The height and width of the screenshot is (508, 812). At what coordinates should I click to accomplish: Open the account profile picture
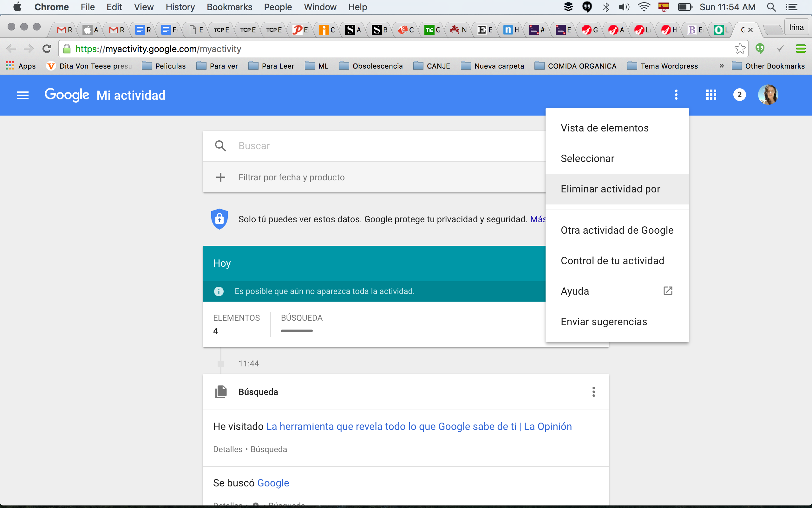coord(768,95)
